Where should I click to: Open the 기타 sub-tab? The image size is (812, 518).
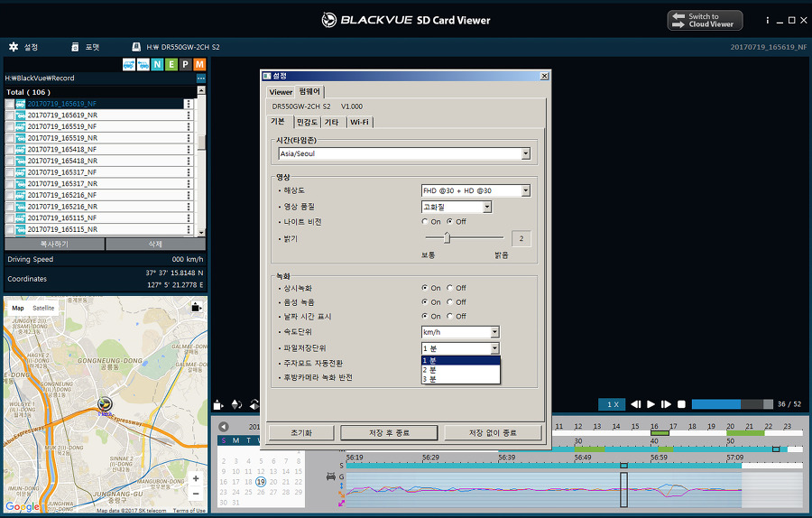331,122
